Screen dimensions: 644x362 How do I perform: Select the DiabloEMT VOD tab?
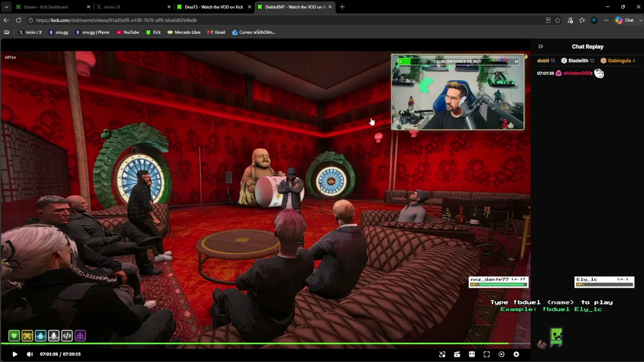(295, 7)
